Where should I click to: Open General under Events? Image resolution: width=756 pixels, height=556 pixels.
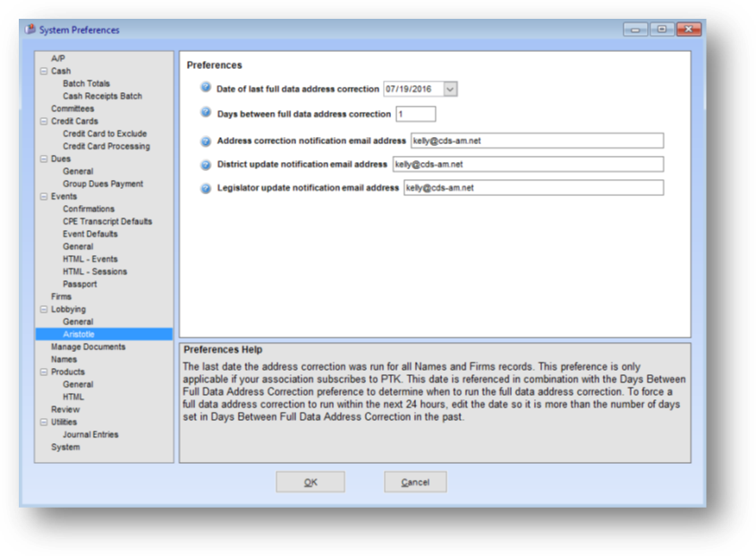(x=78, y=246)
